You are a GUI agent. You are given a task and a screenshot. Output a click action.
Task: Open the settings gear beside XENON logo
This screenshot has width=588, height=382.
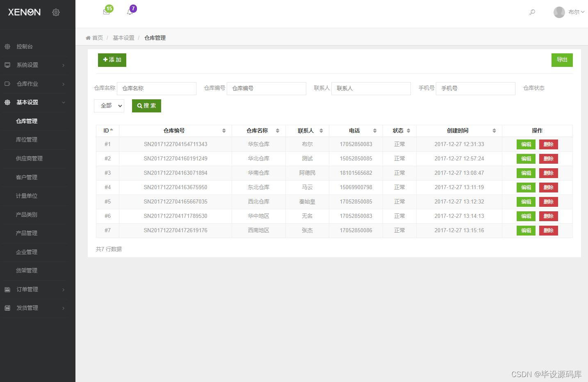[56, 12]
